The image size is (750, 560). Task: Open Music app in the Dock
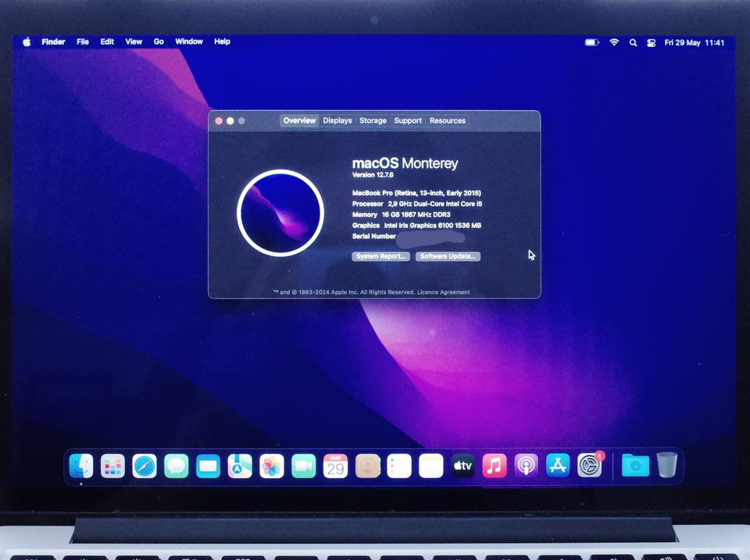tap(495, 465)
